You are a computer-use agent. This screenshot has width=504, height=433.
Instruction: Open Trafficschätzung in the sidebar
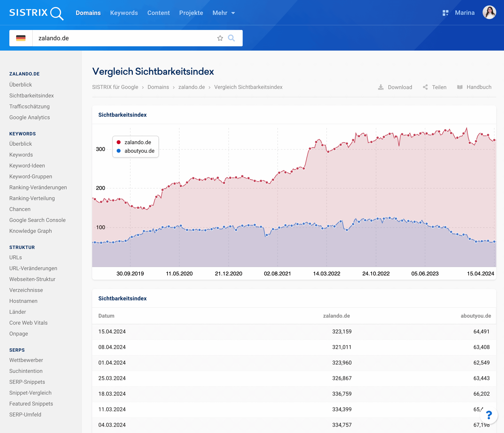[x=29, y=107]
